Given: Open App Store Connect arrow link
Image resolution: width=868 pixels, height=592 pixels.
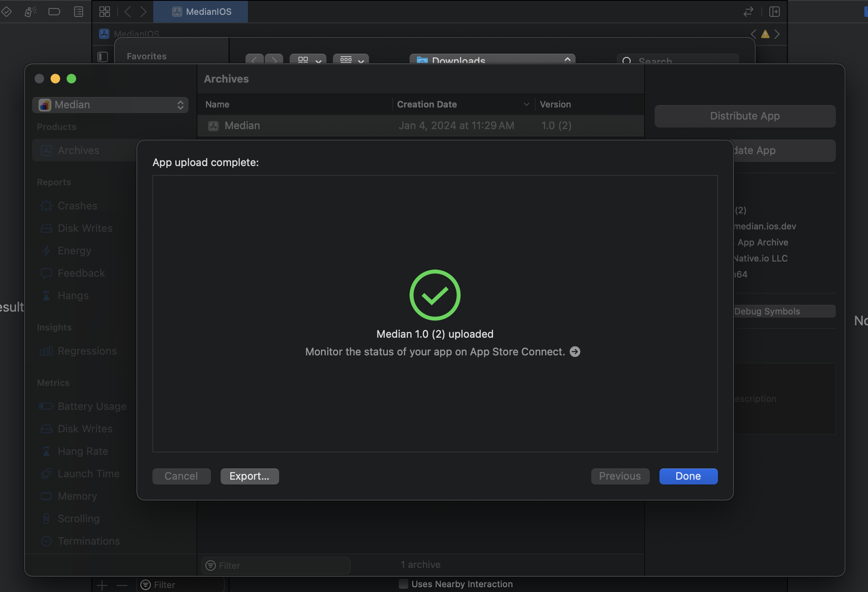Looking at the screenshot, I should pos(575,352).
